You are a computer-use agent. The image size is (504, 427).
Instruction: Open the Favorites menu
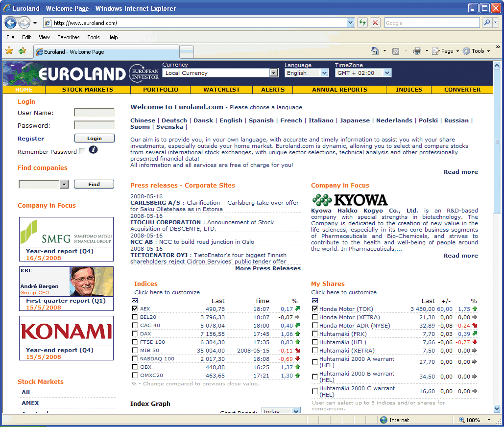(x=68, y=37)
